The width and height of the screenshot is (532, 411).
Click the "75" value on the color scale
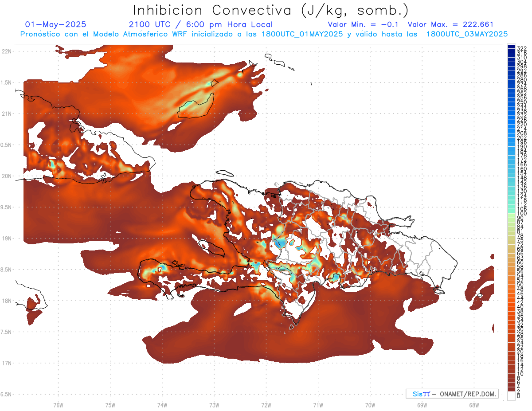pyautogui.click(x=520, y=240)
